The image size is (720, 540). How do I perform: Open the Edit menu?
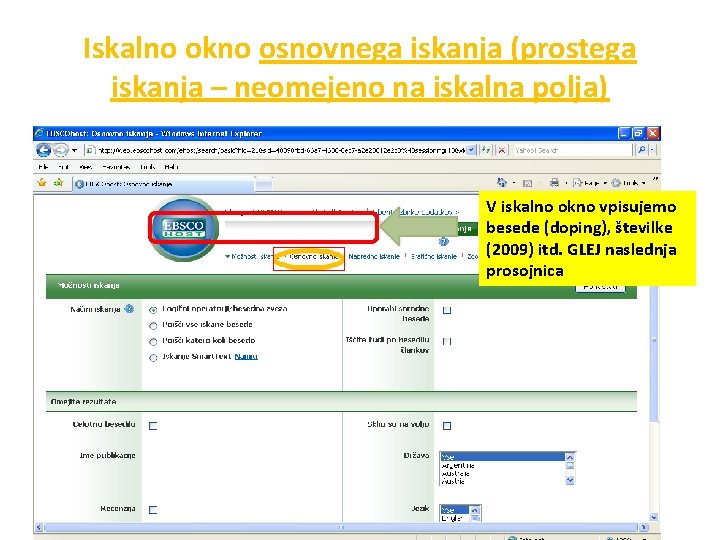(x=63, y=167)
